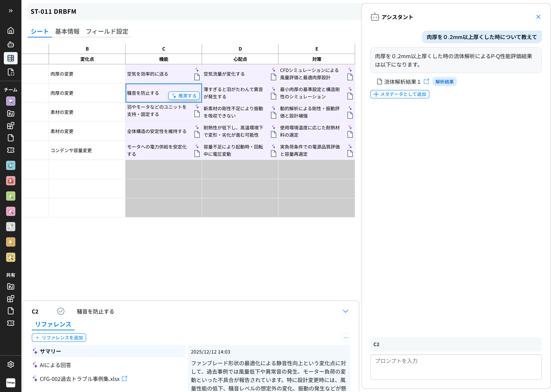The image size is (551, 392).
Task: Open the file icon under チーム
Action: click(x=11, y=138)
